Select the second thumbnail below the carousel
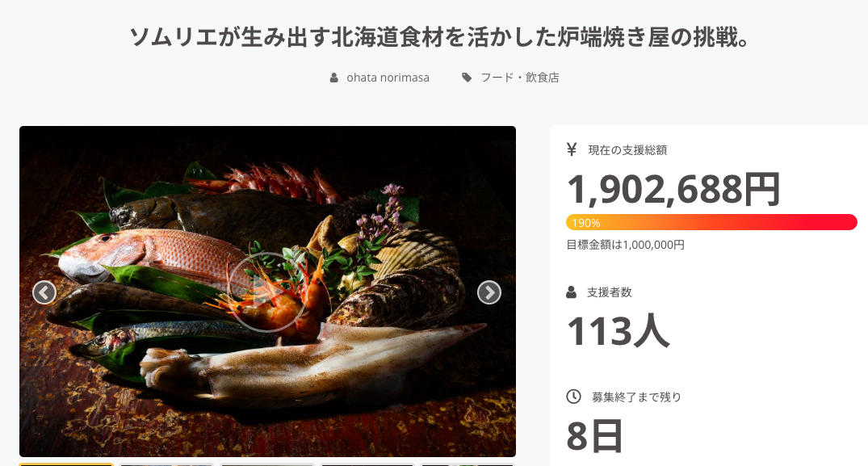Viewport: 868px width, 466px height. point(166,464)
